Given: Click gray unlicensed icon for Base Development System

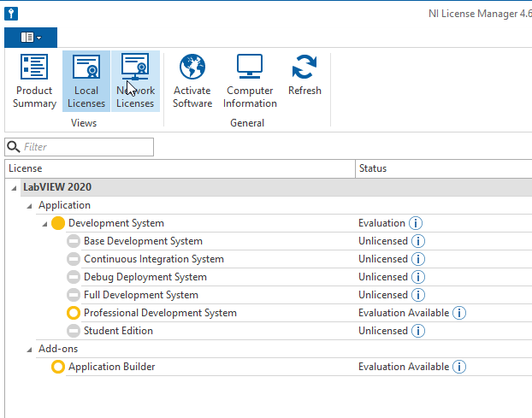Looking at the screenshot, I should 74,241.
